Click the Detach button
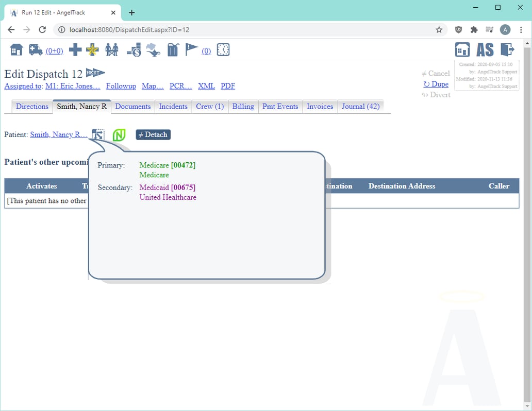This screenshot has height=411, width=532. click(x=153, y=134)
